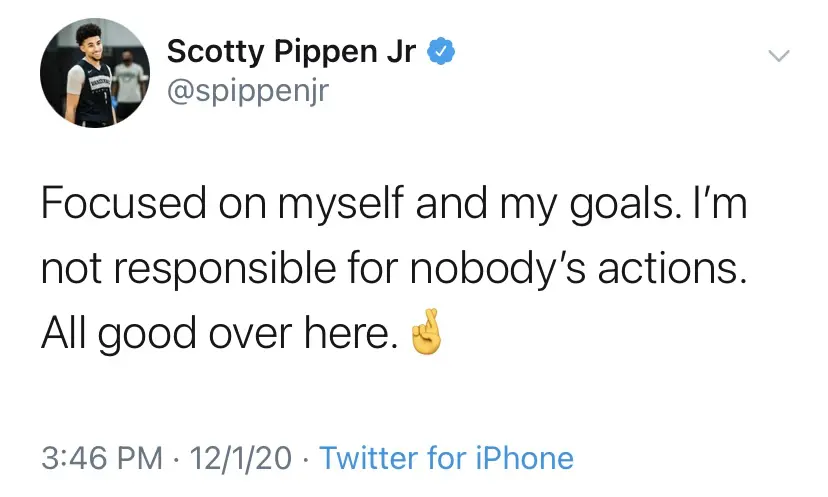Click the word "responsible" in the tweet
828x497 pixels.
coord(220,270)
